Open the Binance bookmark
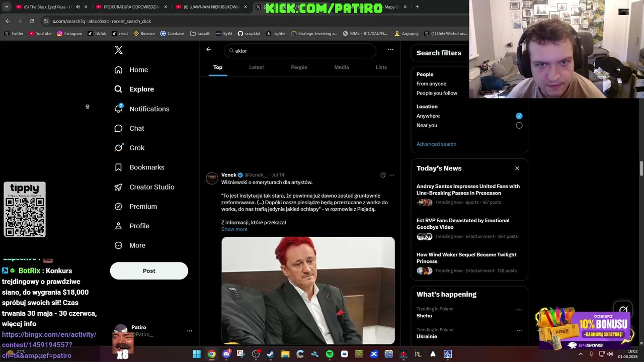 click(x=144, y=34)
